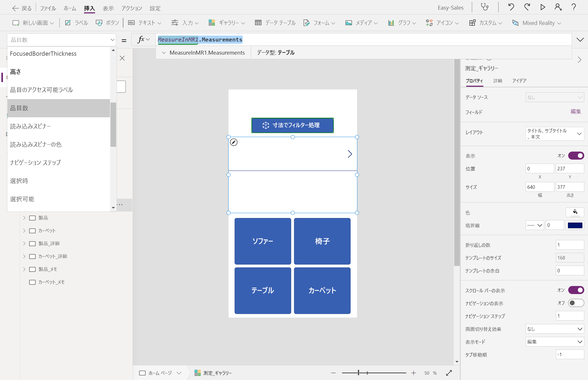
Task: Click the 編集 fields link
Action: (575, 111)
